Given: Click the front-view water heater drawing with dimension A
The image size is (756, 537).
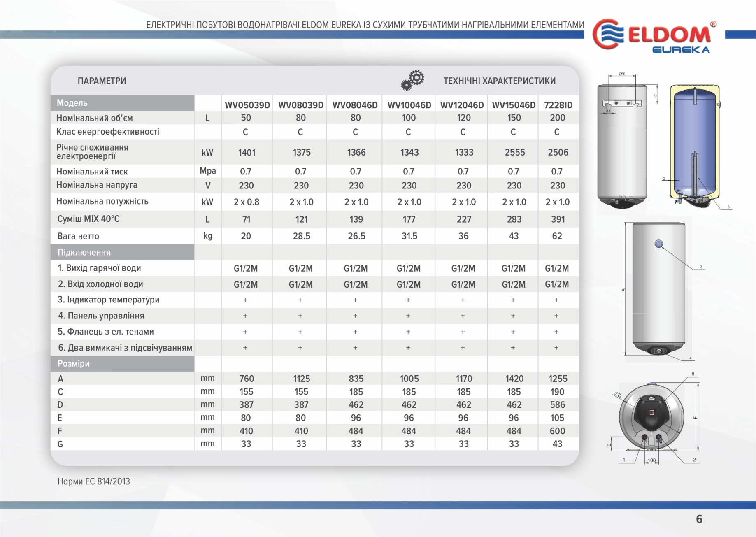Looking at the screenshot, I should click(x=658, y=289).
